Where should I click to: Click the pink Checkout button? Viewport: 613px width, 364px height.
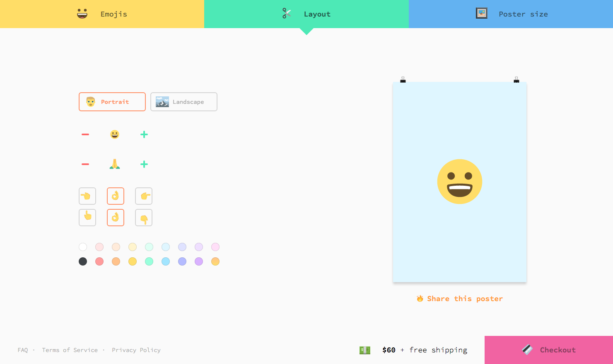pyautogui.click(x=548, y=350)
